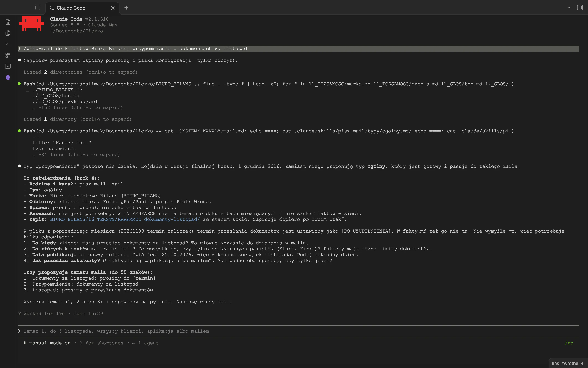Screen dimensions: 588x368
Task: Click subject option 'Listopad: prosimy o przesłanie dokumentów'
Action: (93, 290)
